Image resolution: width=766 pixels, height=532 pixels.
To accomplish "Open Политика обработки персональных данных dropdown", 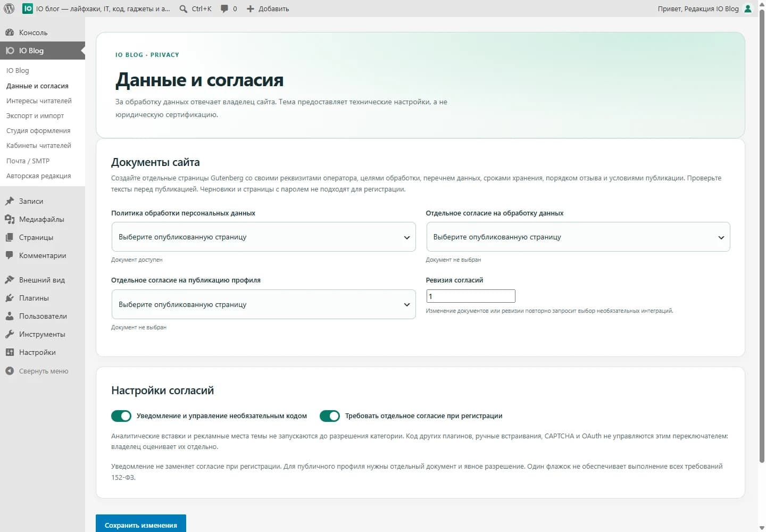I will [263, 237].
